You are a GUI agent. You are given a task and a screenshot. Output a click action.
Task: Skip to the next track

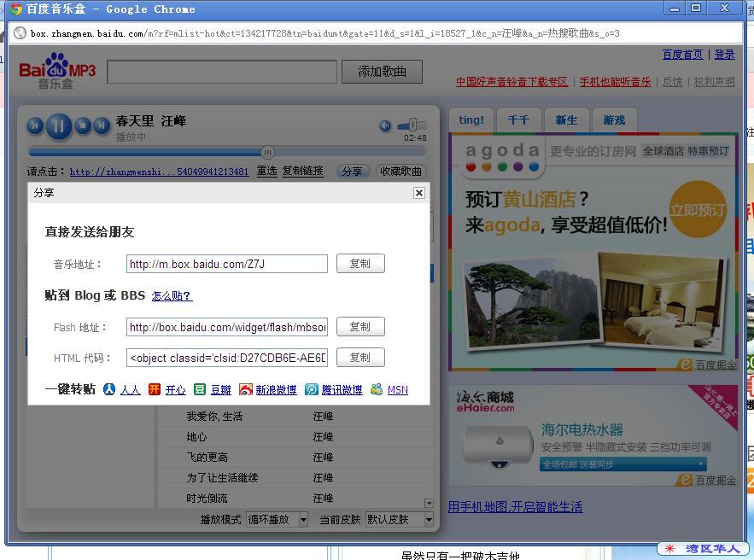point(102,126)
